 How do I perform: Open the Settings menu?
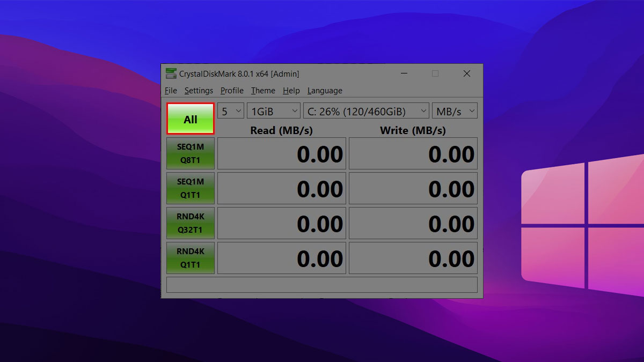(199, 91)
